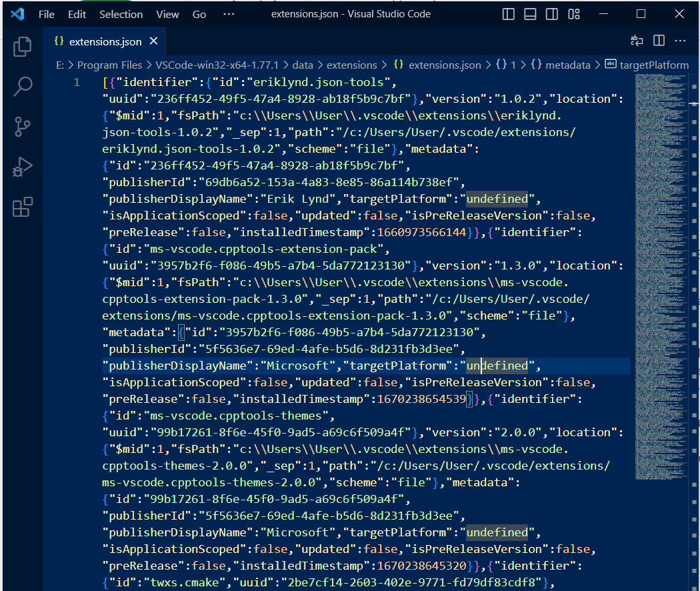Open the Selection menu
The height and width of the screenshot is (591, 700).
tap(121, 13)
